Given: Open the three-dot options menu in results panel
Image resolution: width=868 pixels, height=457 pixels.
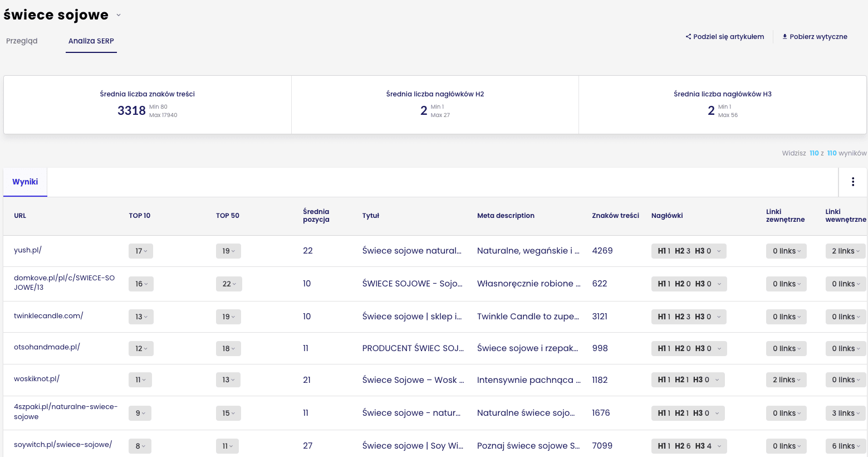Looking at the screenshot, I should coord(853,182).
